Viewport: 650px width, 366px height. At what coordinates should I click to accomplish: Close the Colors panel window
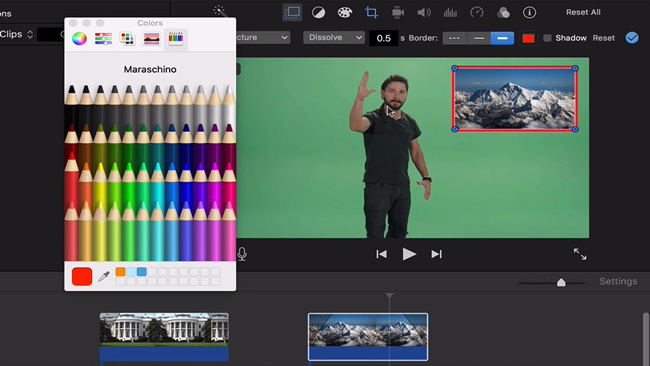pyautogui.click(x=73, y=23)
